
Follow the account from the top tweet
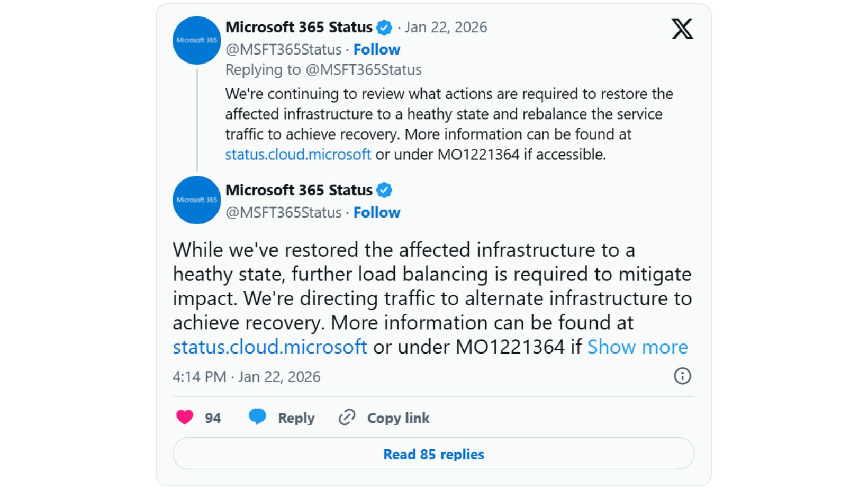point(376,49)
